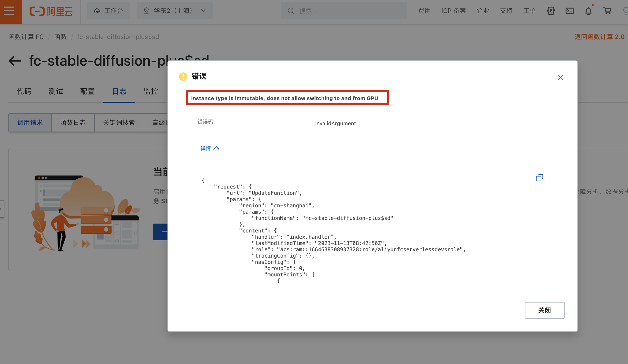
Task: View notifications bell
Action: tap(588, 11)
